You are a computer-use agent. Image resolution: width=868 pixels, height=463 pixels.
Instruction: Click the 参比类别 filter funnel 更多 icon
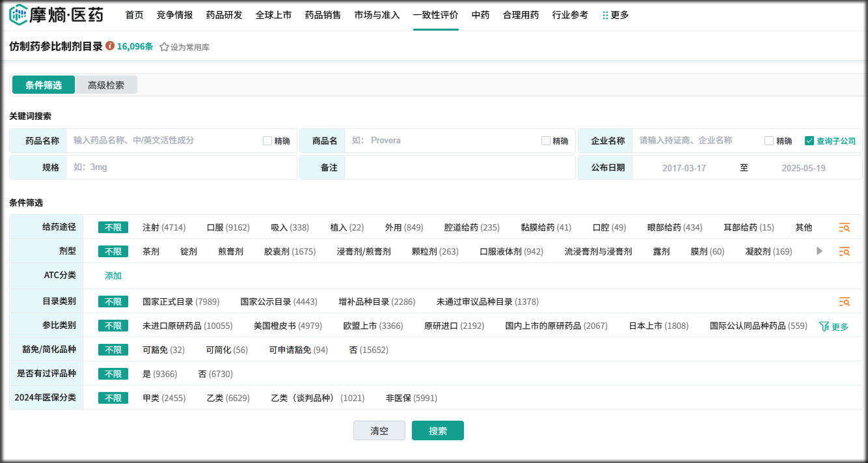[x=824, y=326]
